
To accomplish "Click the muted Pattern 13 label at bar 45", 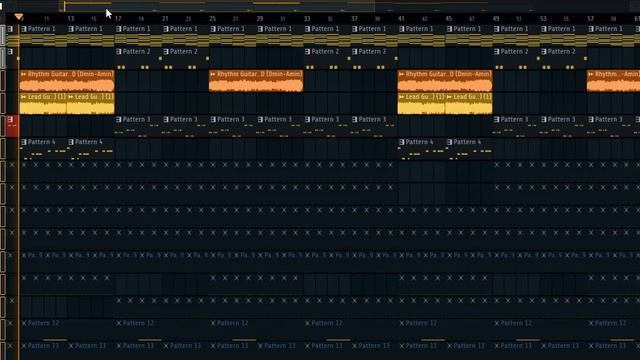I will [469, 346].
